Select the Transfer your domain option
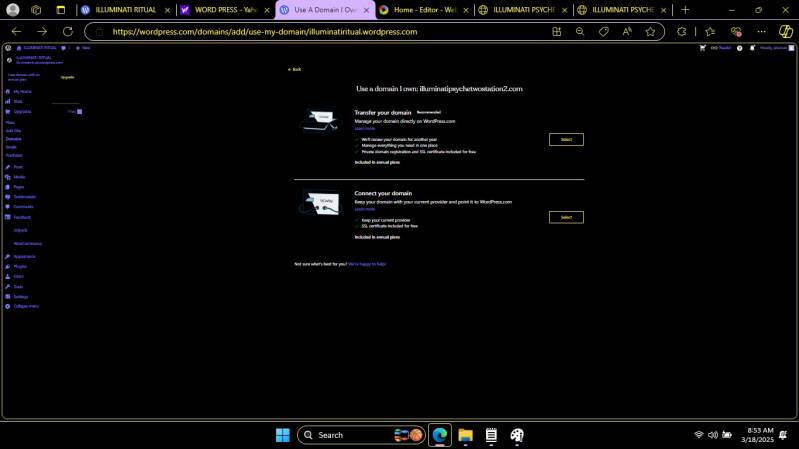 click(x=566, y=139)
